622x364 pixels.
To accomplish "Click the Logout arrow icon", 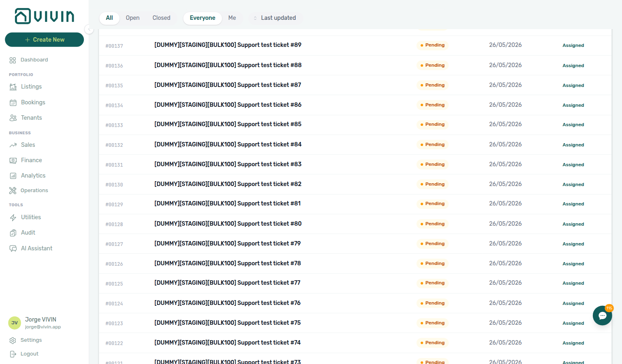I will tap(13, 354).
